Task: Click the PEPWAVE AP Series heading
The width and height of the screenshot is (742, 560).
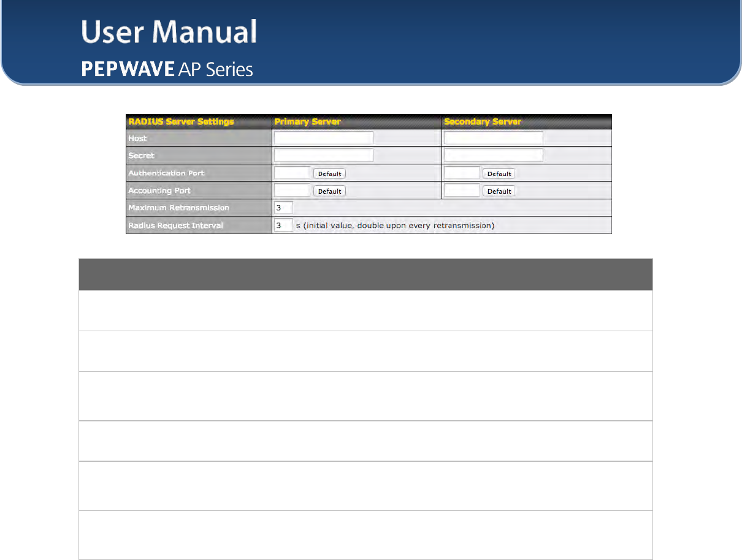Action: click(x=167, y=69)
